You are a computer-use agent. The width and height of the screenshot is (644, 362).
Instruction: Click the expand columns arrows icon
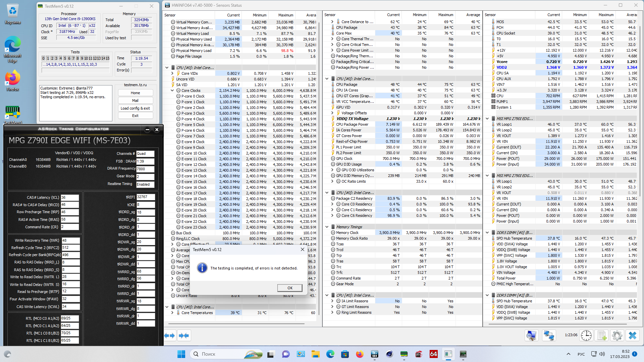pos(169,336)
